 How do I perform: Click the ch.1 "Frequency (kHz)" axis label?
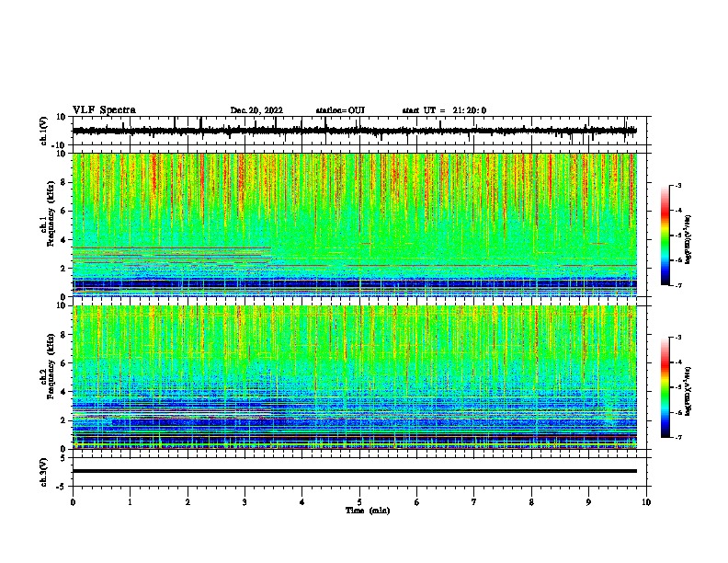[x=51, y=214]
